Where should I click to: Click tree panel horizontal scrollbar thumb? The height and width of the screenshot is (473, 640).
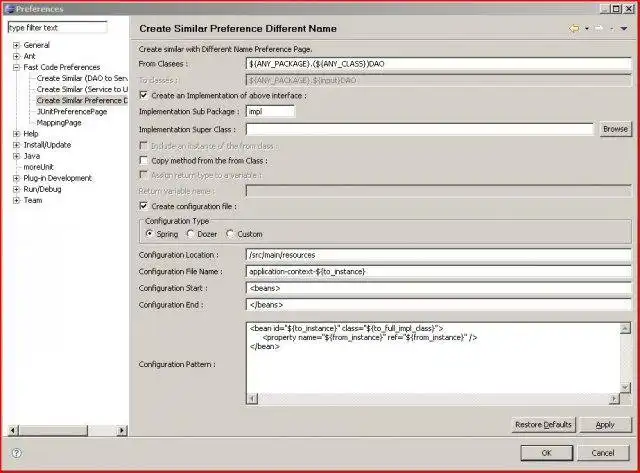[x=53, y=430]
